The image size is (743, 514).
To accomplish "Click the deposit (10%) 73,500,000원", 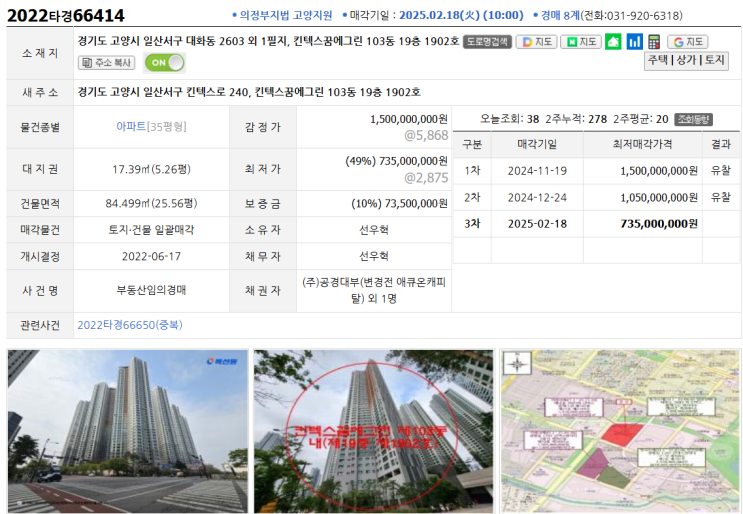I will (x=399, y=204).
